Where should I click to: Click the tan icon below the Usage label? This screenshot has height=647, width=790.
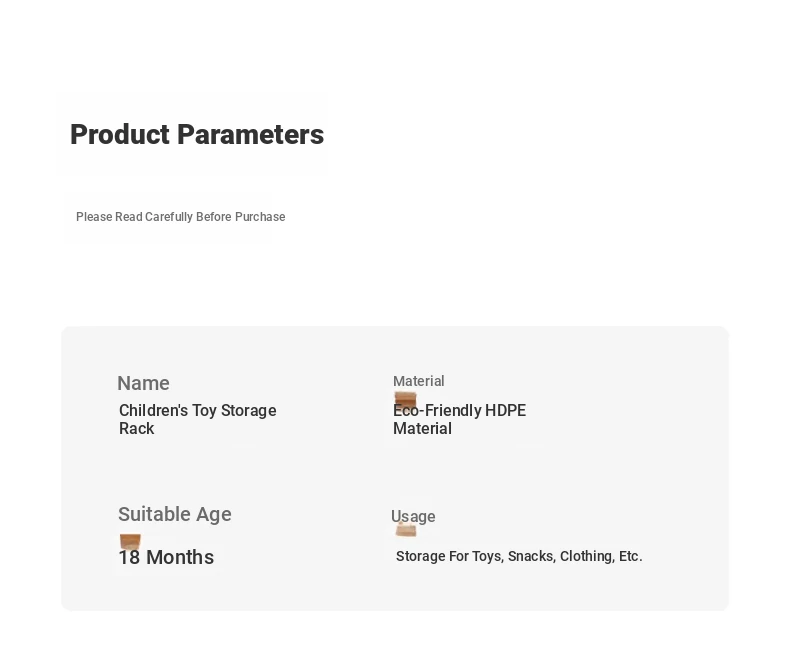pos(406,530)
